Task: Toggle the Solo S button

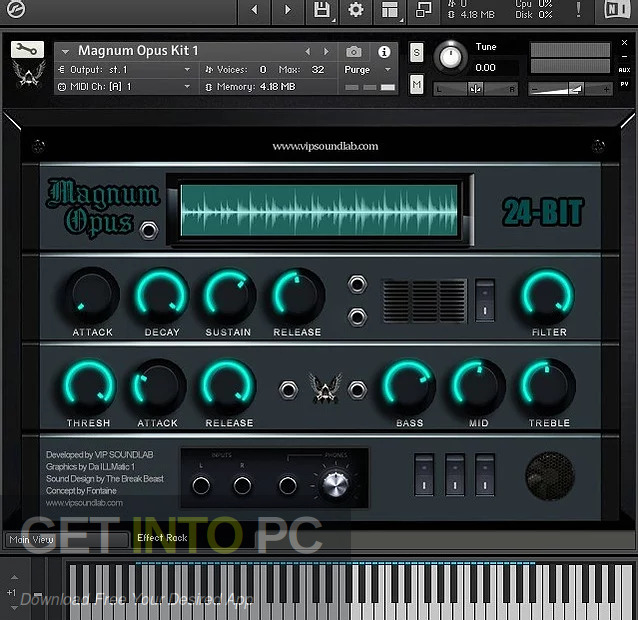Action: point(416,52)
